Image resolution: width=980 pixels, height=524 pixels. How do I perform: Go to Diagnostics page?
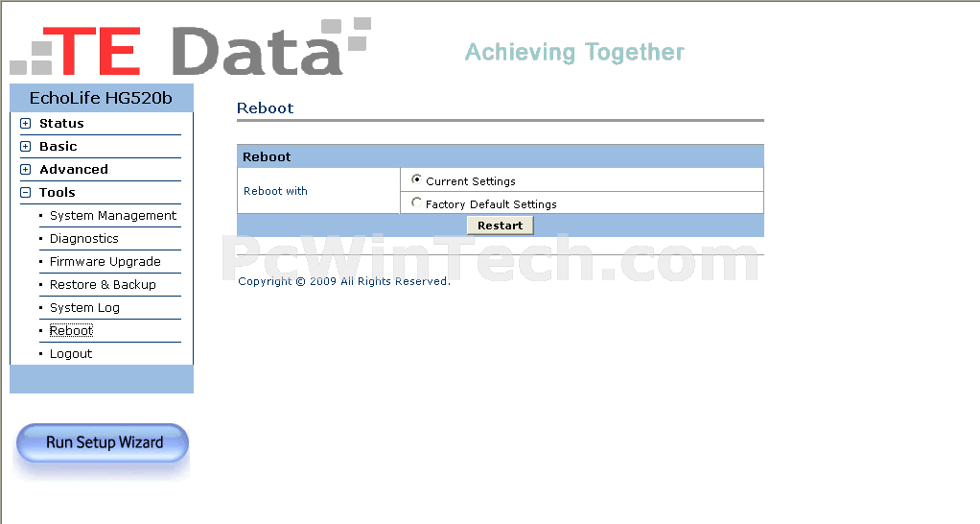[83, 239]
